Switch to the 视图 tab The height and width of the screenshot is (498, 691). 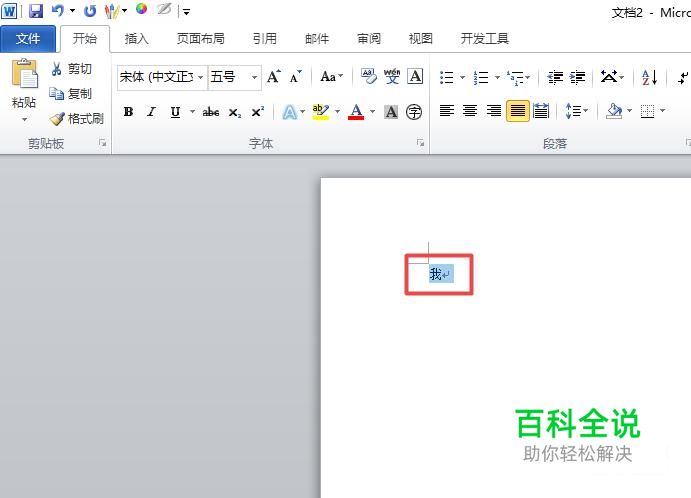point(420,39)
